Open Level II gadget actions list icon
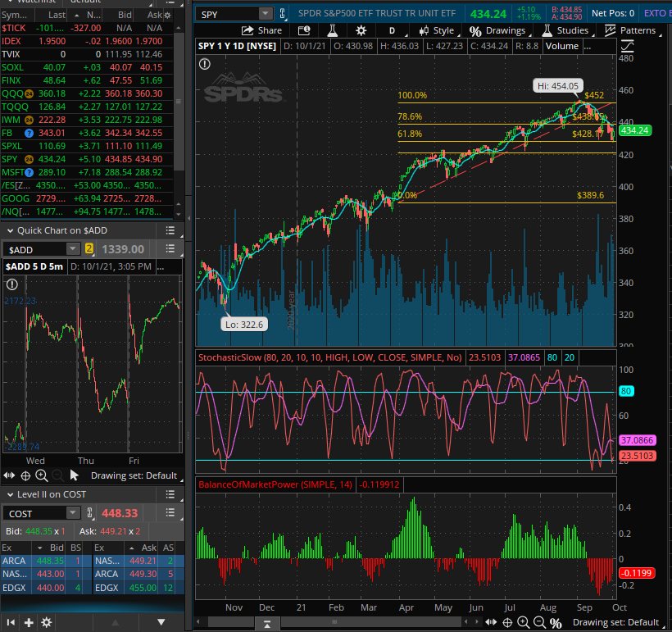Screen dimensions: 672x632 coord(170,494)
